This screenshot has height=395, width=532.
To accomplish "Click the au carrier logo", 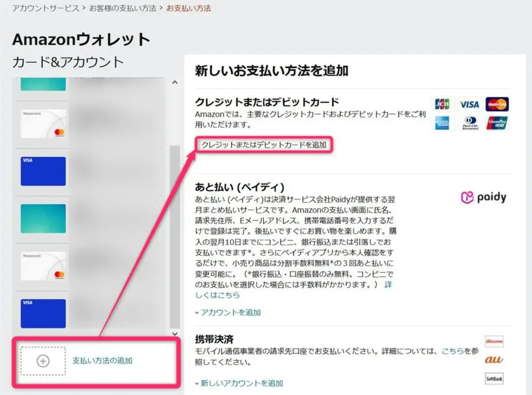I will point(494,359).
